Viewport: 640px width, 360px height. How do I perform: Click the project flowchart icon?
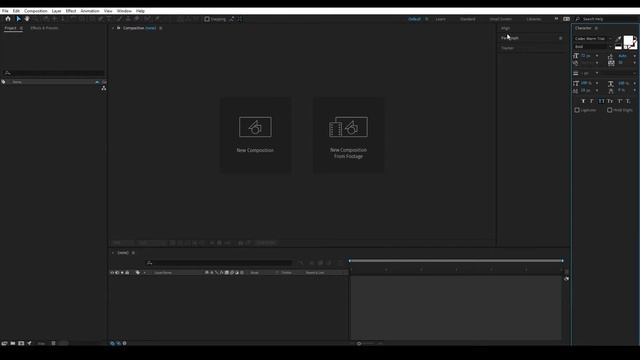[x=104, y=88]
